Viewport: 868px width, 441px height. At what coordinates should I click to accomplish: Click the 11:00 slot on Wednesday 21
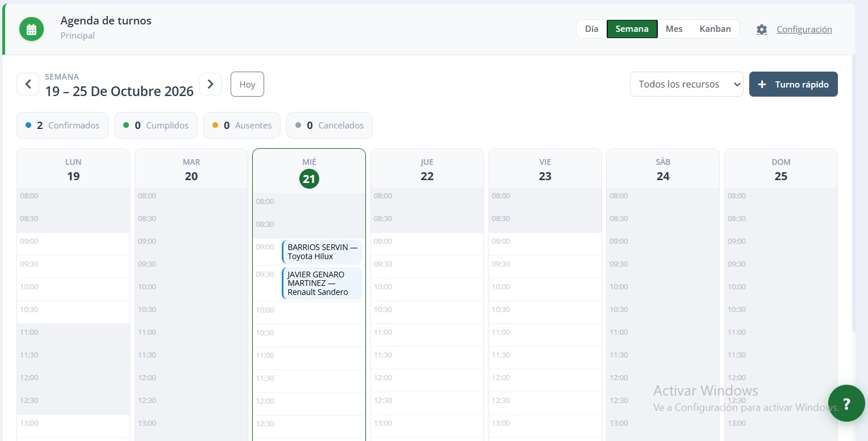(309, 359)
